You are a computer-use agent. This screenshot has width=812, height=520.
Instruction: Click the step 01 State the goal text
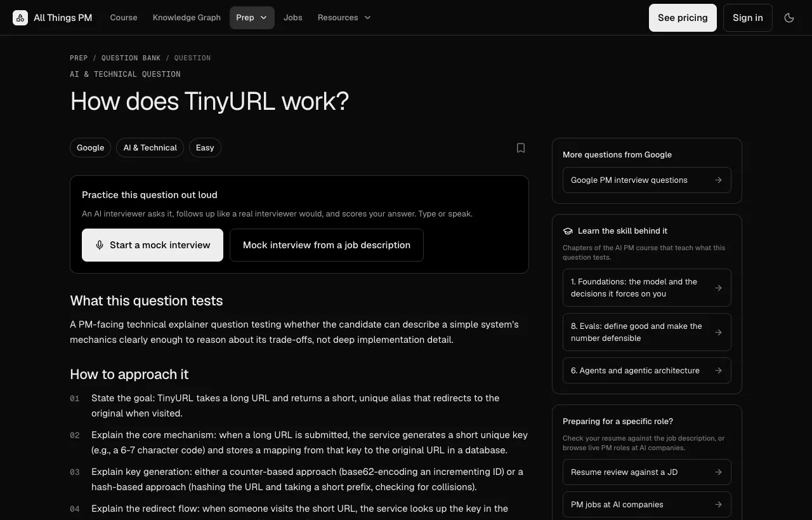296,406
